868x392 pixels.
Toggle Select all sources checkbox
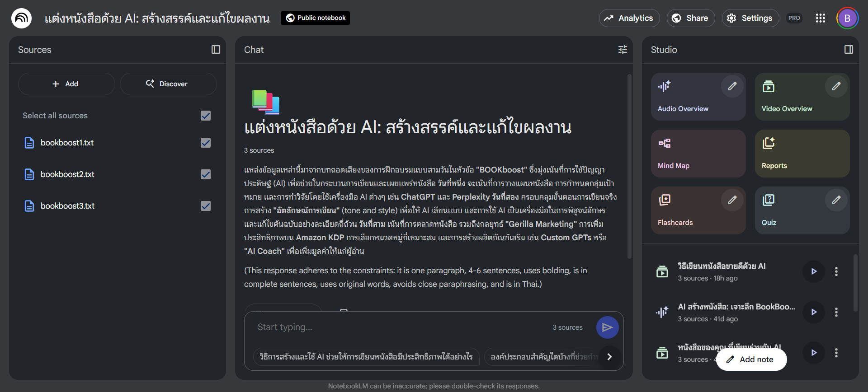click(x=206, y=116)
